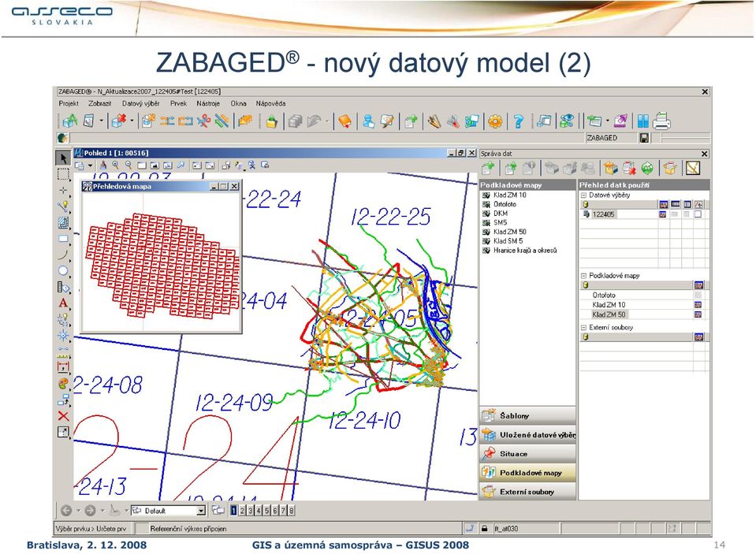This screenshot has width=756, height=554.
Task: Toggle view number 8 button
Action: coord(291,510)
